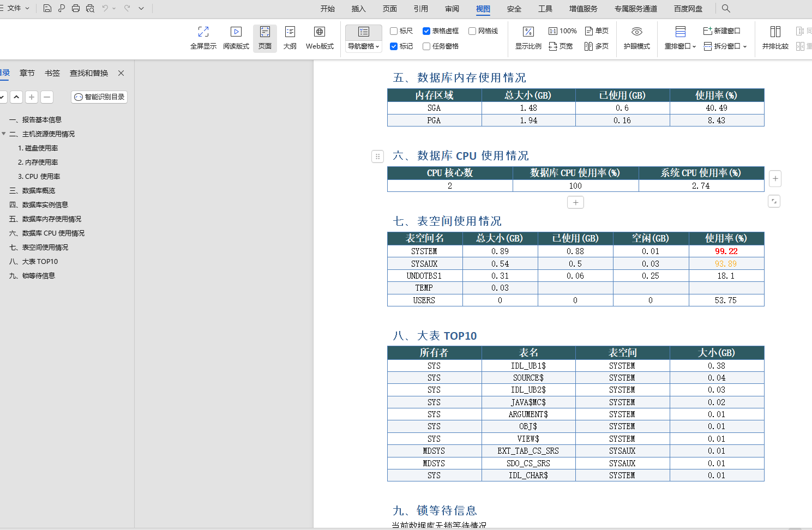Click the Undo arrow icon
812x530 pixels.
click(105, 8)
